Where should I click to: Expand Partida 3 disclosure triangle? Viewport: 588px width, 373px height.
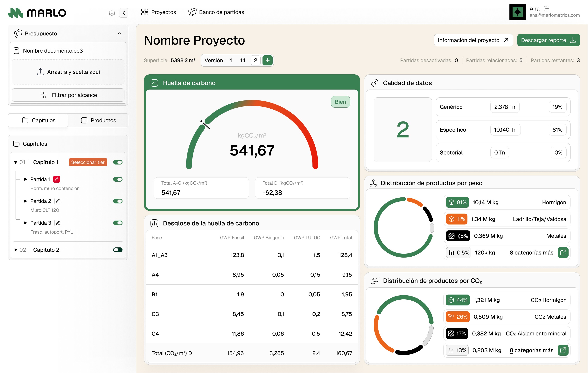tap(25, 223)
